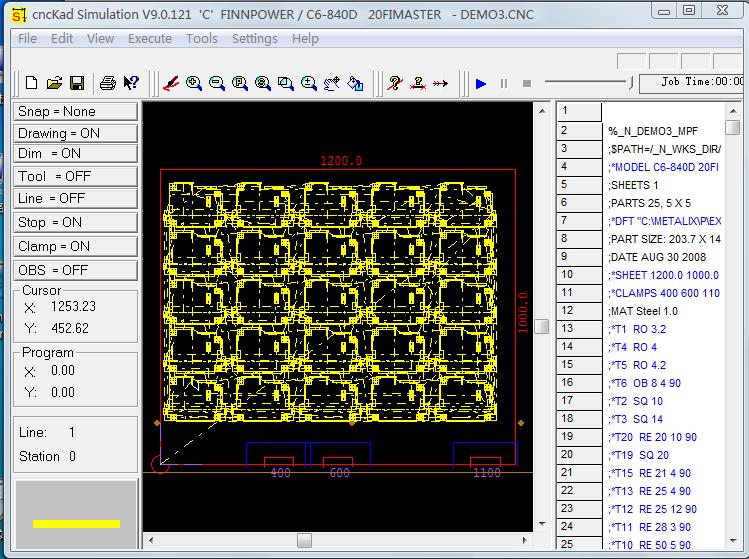Click the canvas scroll right arrow
The height and width of the screenshot is (559, 749).
click(x=524, y=540)
